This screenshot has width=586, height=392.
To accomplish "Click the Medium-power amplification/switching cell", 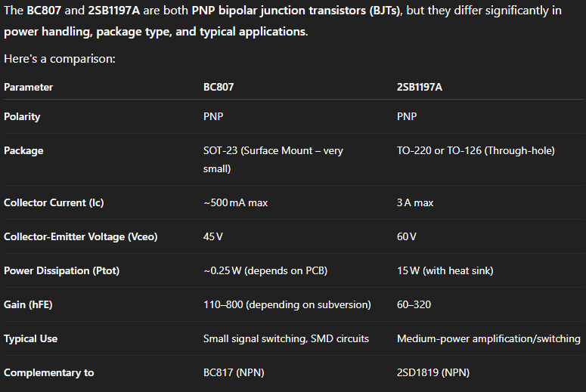I will click(x=488, y=339).
